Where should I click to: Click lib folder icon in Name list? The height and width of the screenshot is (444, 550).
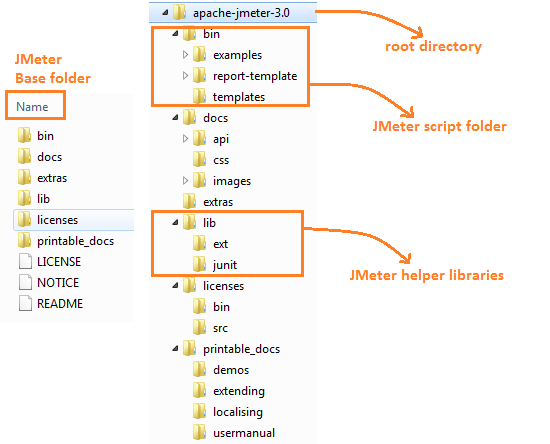tap(25, 199)
